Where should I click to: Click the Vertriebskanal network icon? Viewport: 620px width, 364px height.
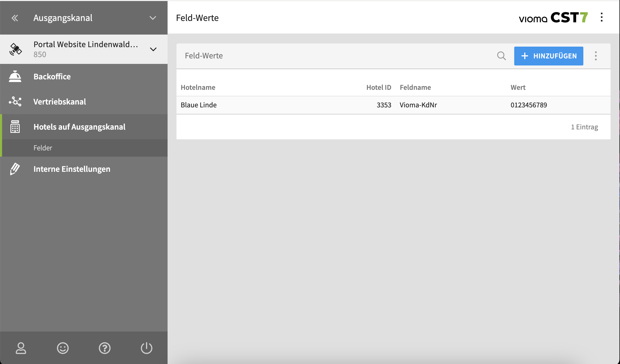15,101
